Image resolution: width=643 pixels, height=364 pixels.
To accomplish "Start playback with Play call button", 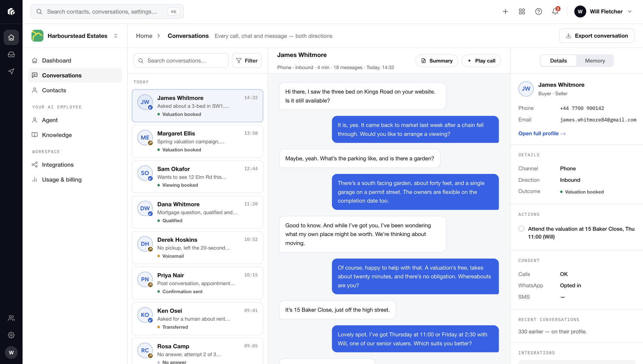I will click(481, 60).
